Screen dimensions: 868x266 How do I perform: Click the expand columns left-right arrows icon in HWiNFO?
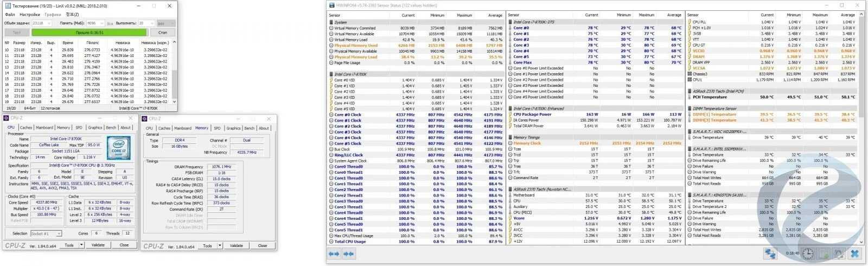click(334, 254)
